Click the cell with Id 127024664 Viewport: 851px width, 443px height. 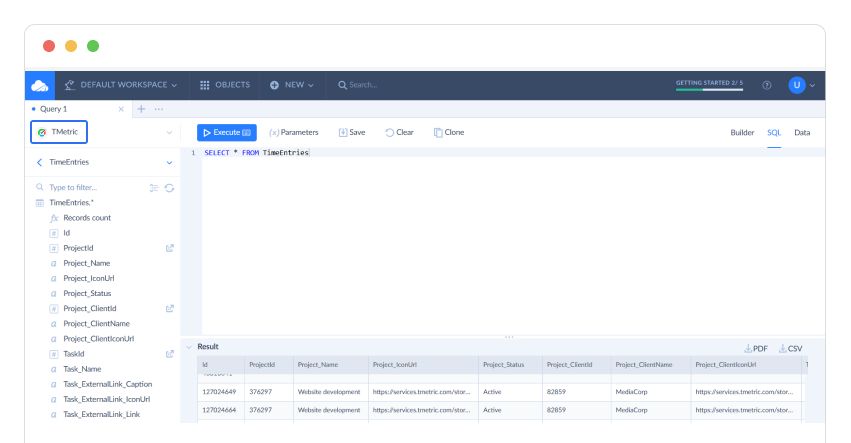[219, 410]
